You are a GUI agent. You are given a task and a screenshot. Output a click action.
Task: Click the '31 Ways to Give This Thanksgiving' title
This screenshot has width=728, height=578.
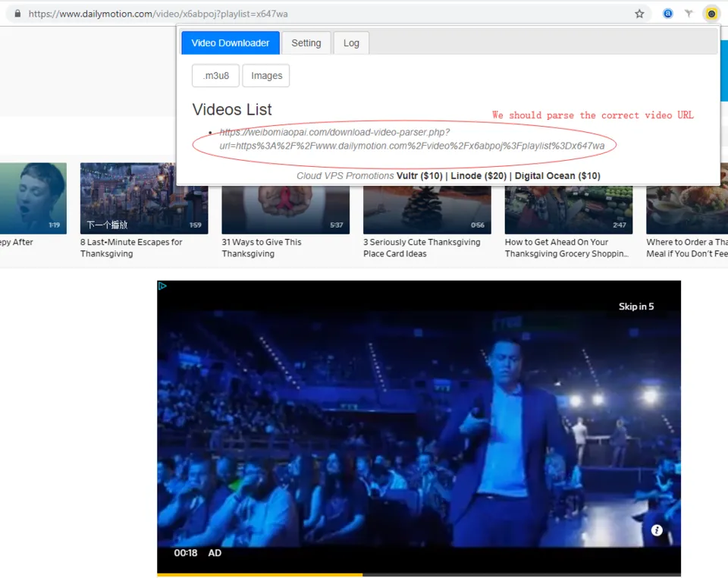pos(262,248)
